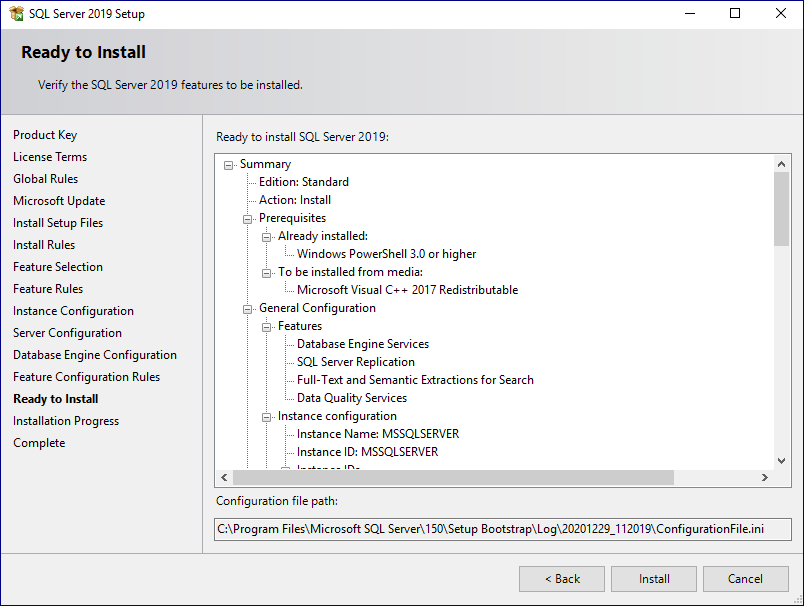
Task: Navigate to License Terms step
Action: [50, 156]
